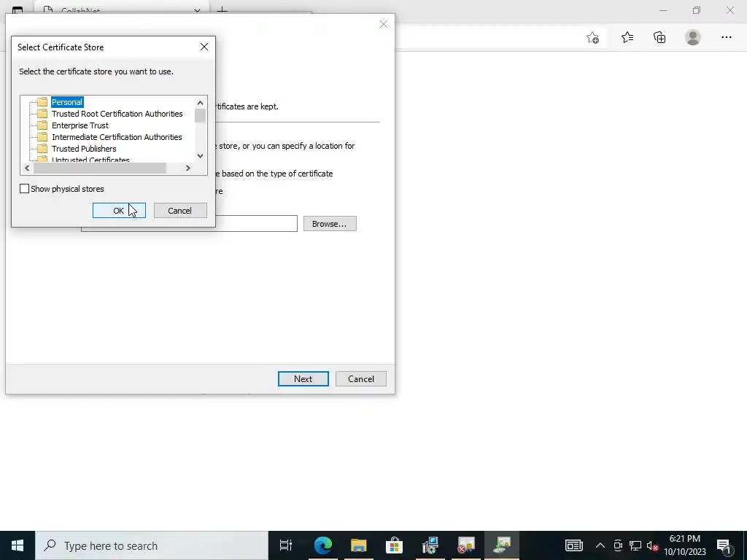This screenshot has height=560, width=747.
Task: Open the taskbar computer-with-shield app icon
Action: click(430, 545)
